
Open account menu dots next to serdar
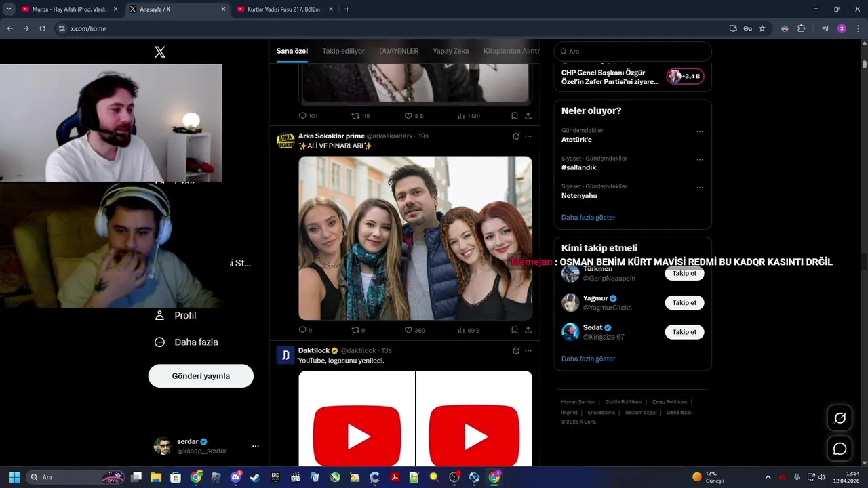pyautogui.click(x=256, y=446)
